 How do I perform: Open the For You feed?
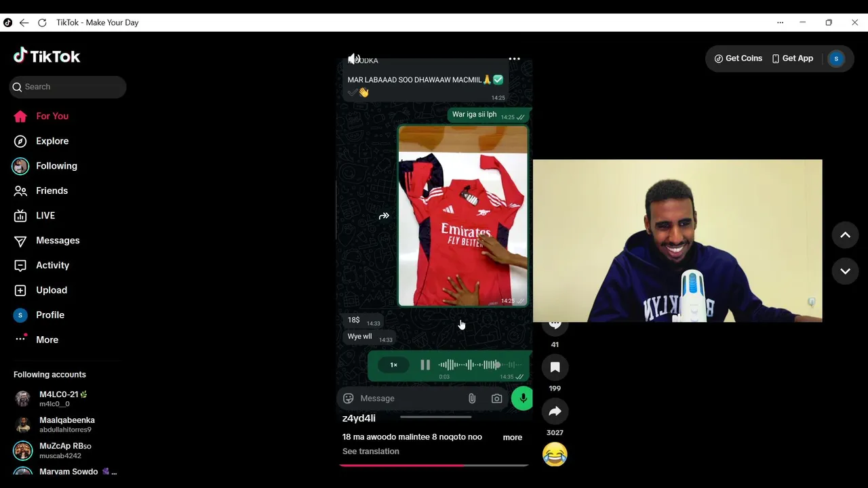(41, 116)
